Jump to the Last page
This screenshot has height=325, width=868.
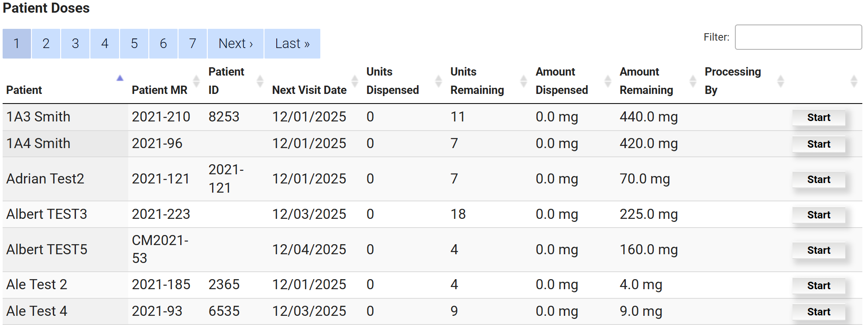coord(292,44)
